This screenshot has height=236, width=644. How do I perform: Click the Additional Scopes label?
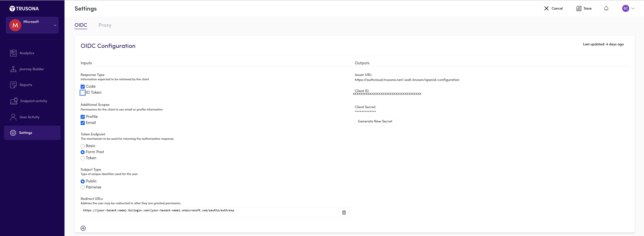[x=95, y=105]
